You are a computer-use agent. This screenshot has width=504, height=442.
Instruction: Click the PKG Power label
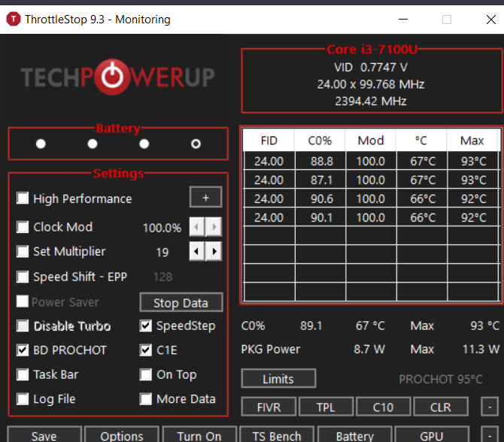270,350
